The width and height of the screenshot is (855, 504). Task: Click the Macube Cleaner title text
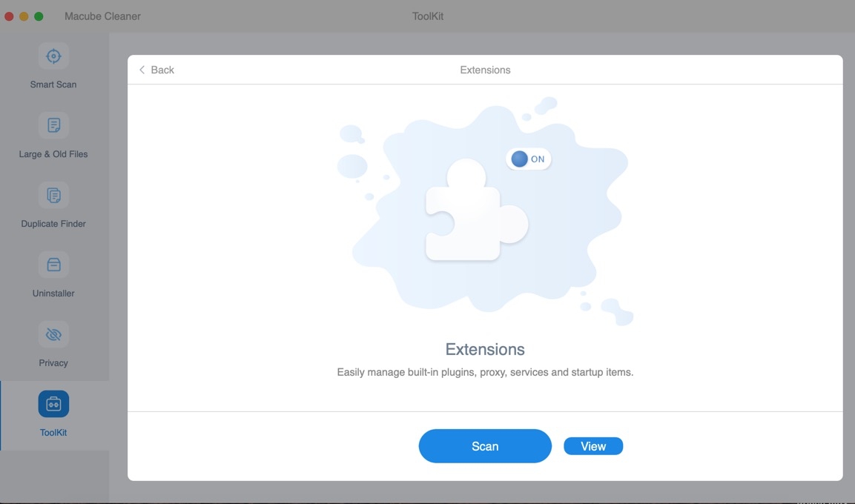click(x=102, y=16)
